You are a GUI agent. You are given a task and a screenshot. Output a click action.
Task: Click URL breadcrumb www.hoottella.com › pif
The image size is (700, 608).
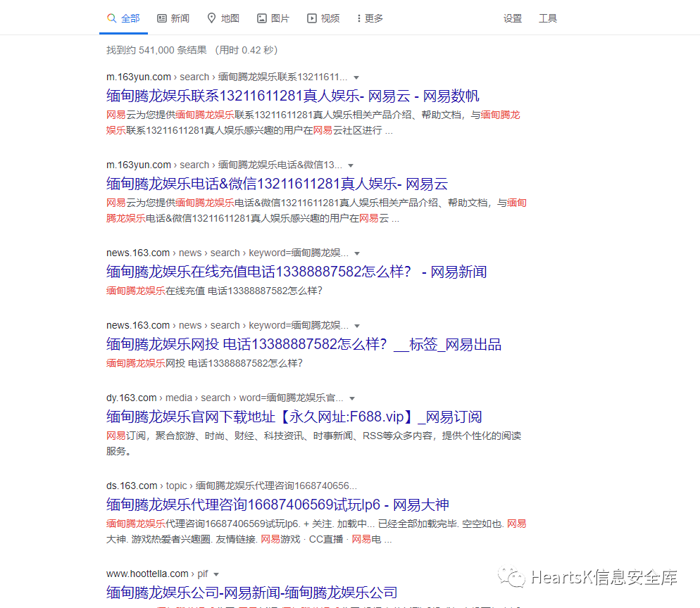pos(157,574)
